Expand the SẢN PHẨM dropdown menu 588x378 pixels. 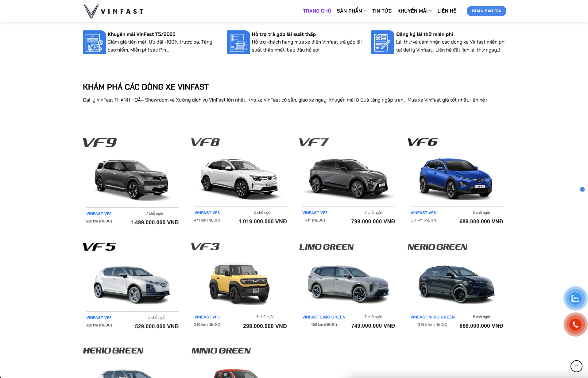351,11
